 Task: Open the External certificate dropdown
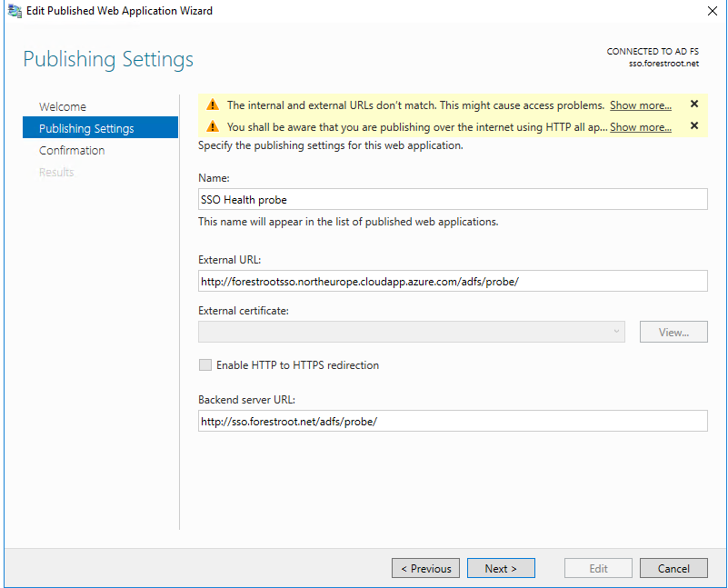(x=412, y=332)
